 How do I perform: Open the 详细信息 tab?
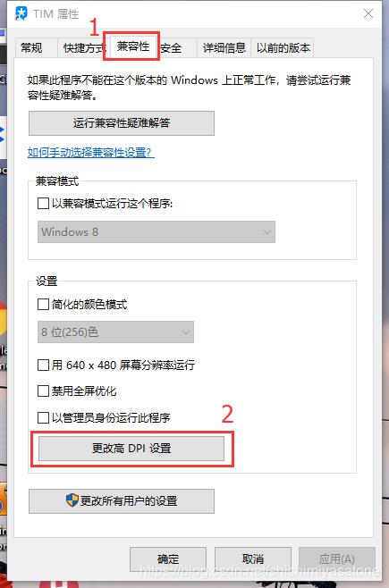point(224,48)
